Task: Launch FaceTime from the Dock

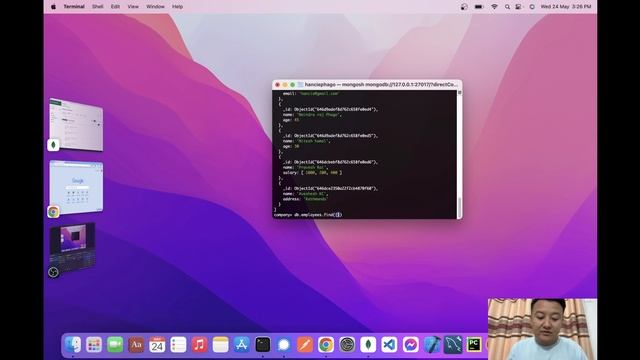Action: 115,345
